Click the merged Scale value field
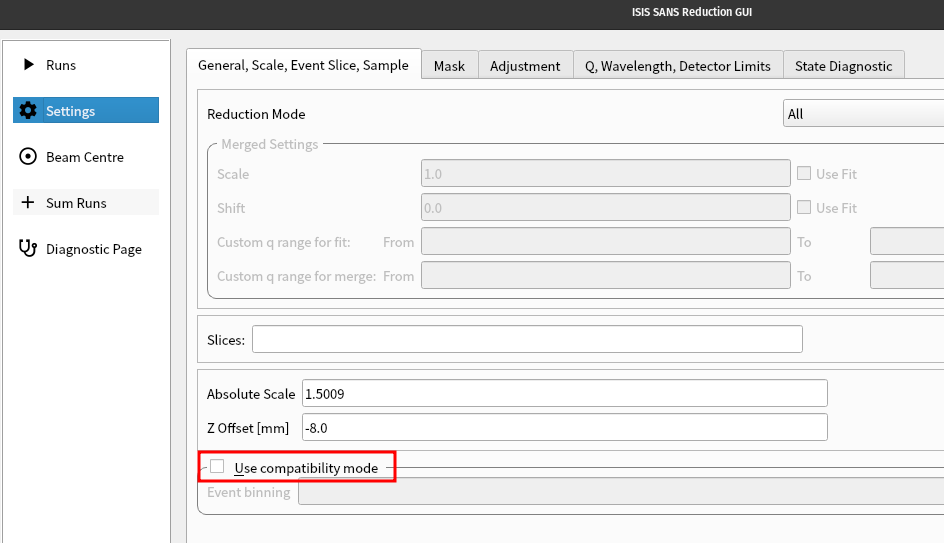 click(x=605, y=174)
